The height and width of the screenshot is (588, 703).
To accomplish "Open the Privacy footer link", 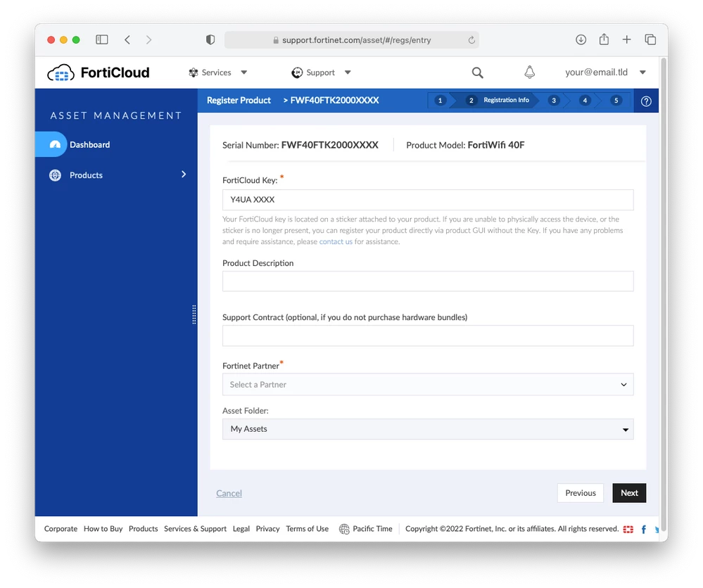I will (267, 529).
